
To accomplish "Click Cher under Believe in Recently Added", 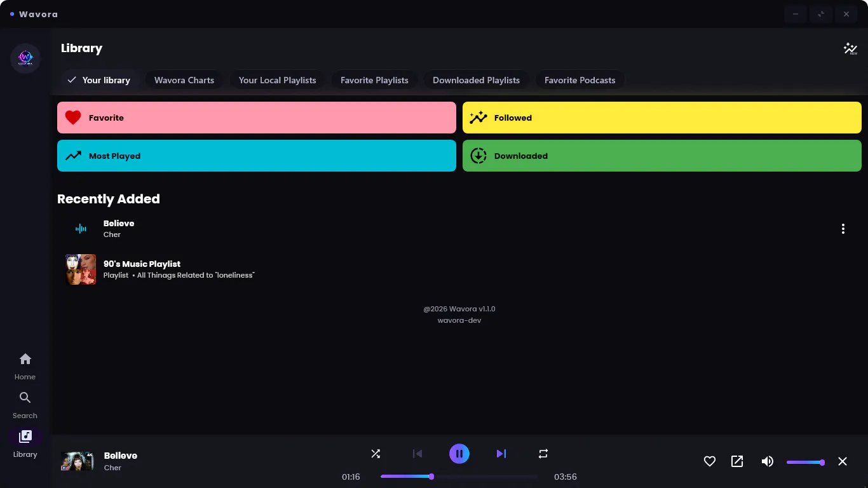I will click(x=112, y=234).
